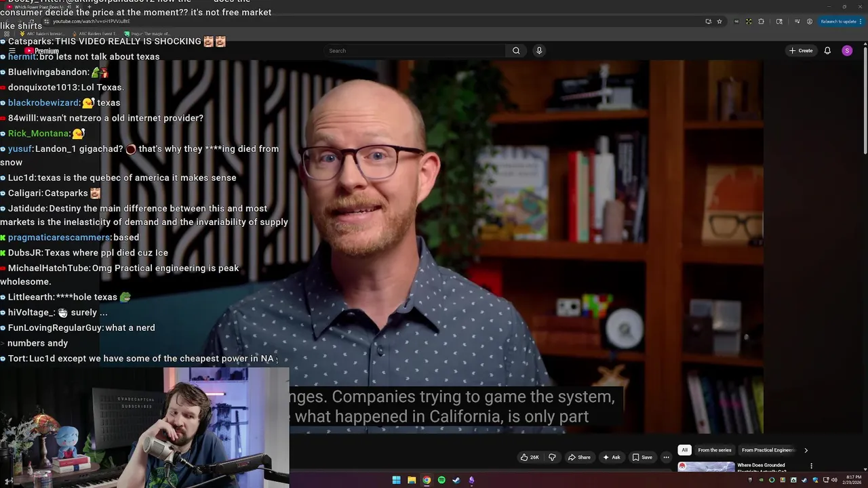Click chat message 'numbers andy'

pyautogui.click(x=37, y=343)
